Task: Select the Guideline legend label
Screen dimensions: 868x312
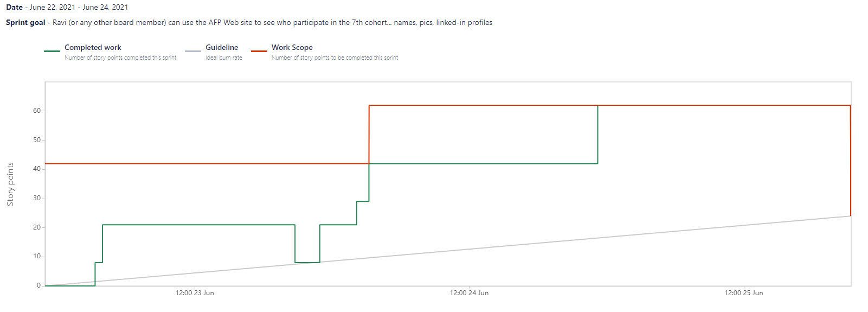Action: point(222,48)
